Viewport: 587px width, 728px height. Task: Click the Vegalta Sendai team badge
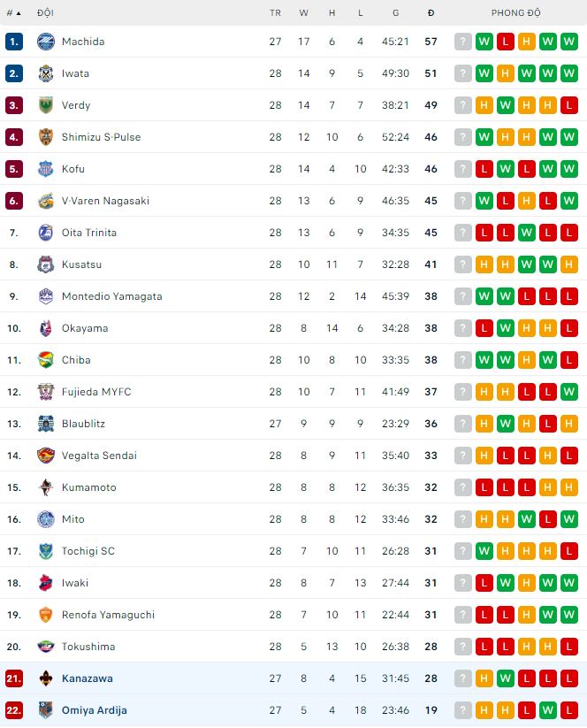(x=46, y=456)
